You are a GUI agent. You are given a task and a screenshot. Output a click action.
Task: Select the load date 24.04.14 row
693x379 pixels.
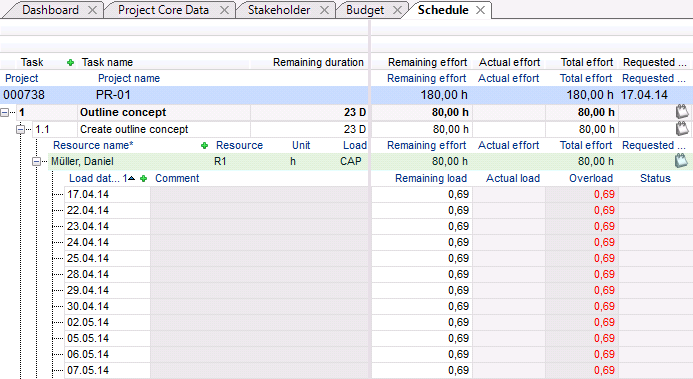point(88,242)
